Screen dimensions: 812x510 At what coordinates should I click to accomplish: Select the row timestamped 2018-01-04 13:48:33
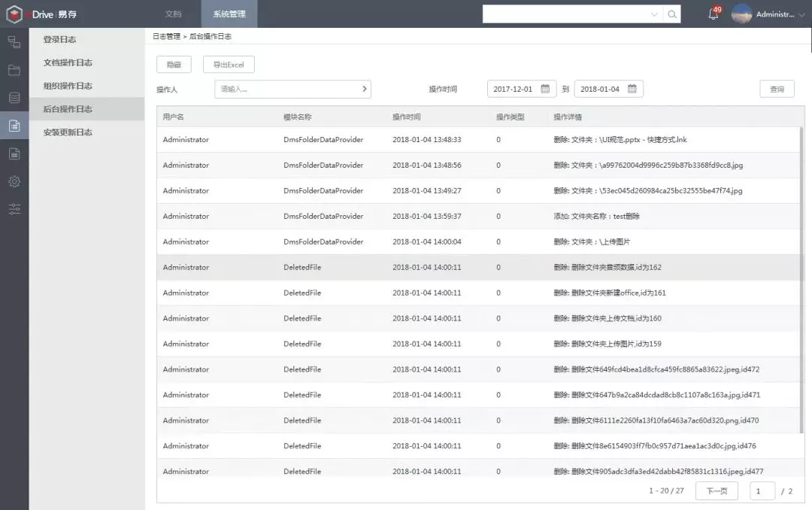coord(478,139)
